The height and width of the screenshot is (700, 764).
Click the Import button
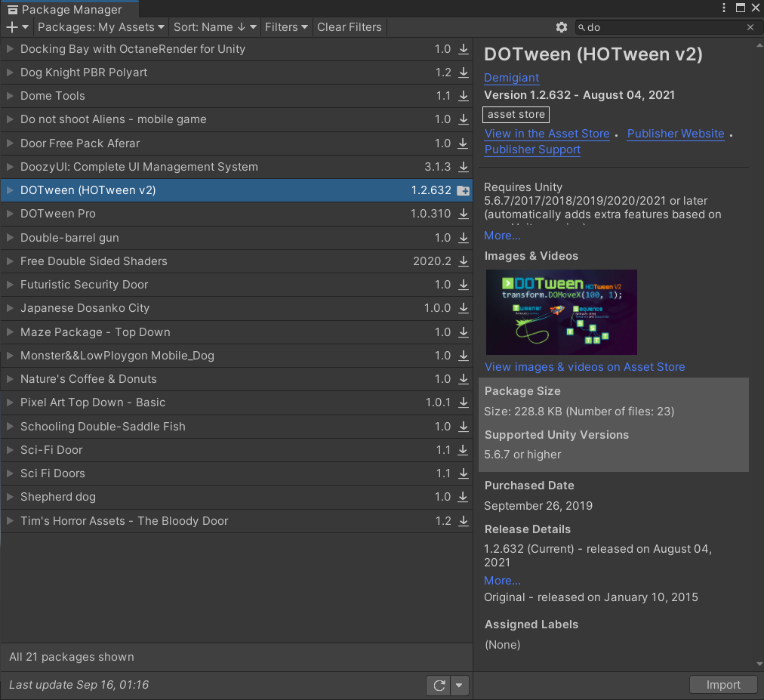click(x=723, y=685)
